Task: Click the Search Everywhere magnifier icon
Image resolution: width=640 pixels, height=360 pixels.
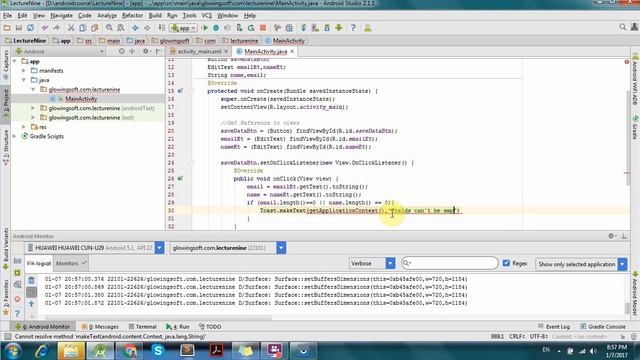Action: [x=622, y=27]
